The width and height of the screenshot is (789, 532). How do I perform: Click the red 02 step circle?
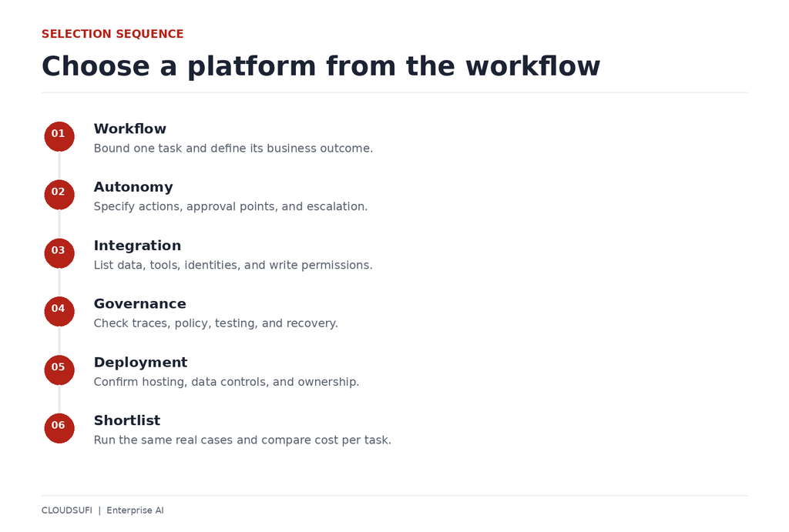pos(59,195)
